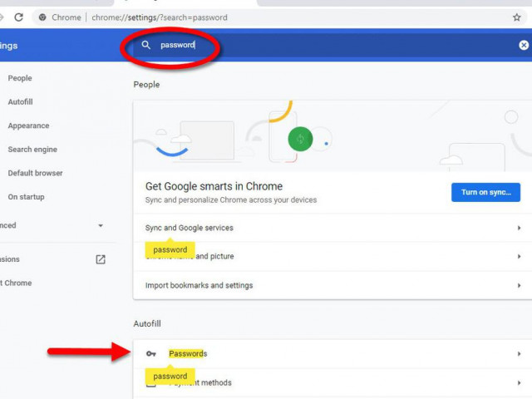Click the Sync and personalize Chrome description
532x399 pixels.
point(231,199)
